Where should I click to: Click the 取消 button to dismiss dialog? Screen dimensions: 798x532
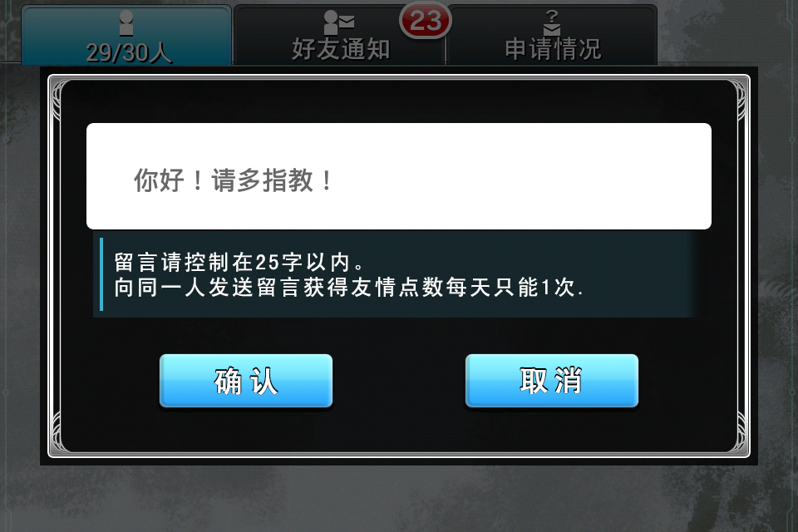[x=552, y=381]
